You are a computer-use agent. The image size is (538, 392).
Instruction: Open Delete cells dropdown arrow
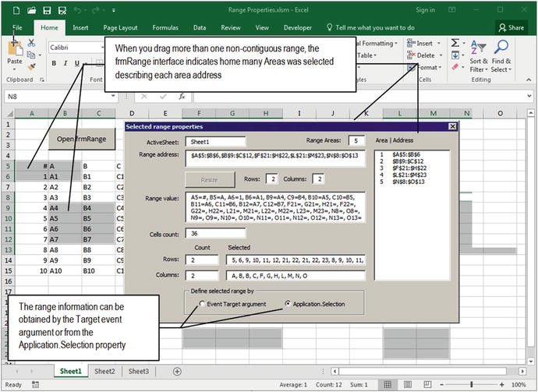click(441, 55)
